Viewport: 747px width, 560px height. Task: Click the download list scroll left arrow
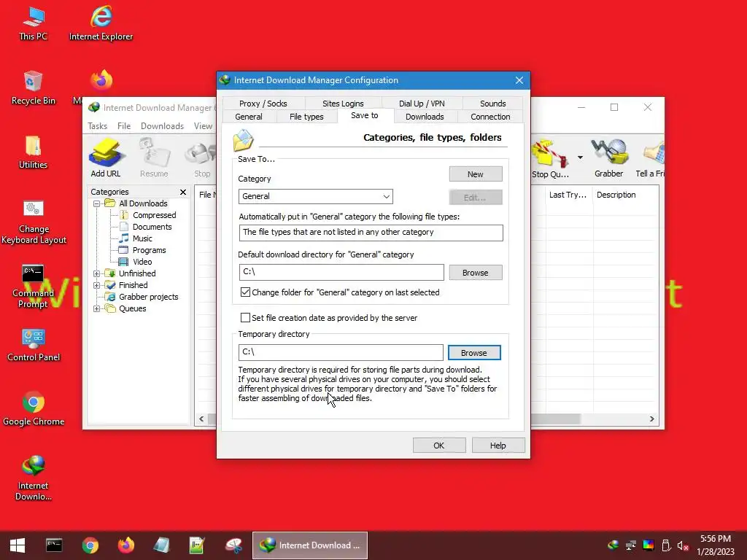[x=201, y=419]
